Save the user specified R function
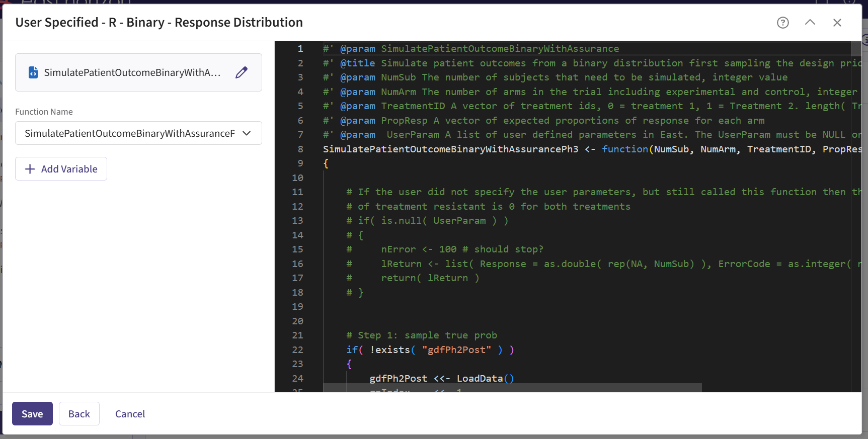This screenshot has height=439, width=868. 32,414
